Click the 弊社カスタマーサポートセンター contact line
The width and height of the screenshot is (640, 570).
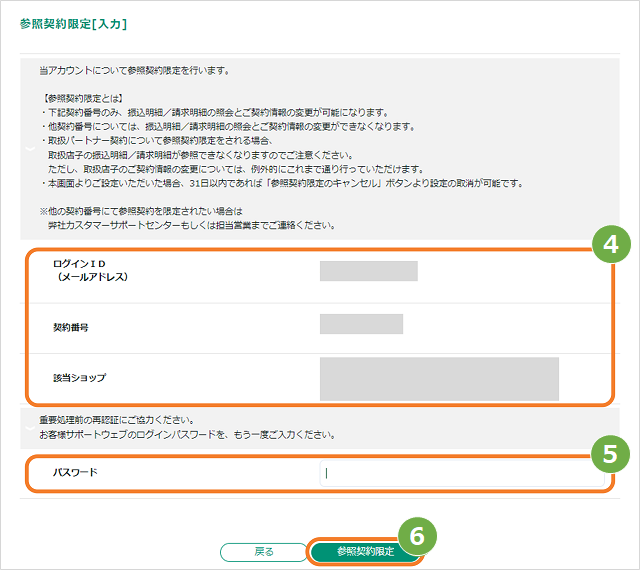pyautogui.click(x=191, y=225)
